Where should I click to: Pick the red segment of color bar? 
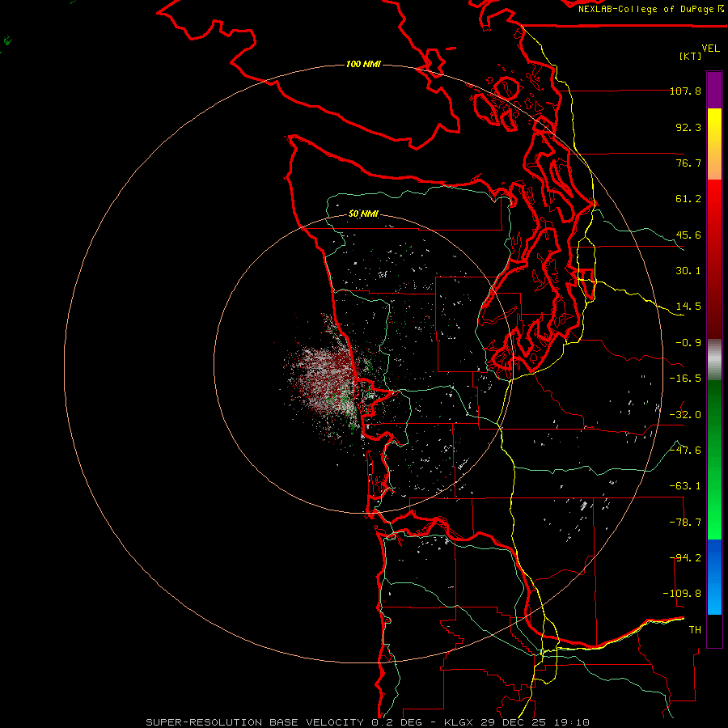(x=714, y=259)
